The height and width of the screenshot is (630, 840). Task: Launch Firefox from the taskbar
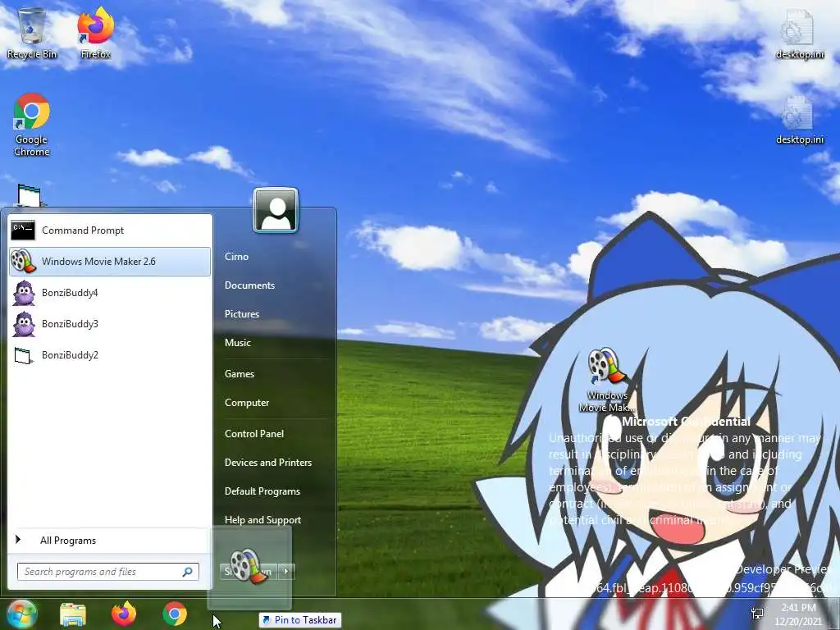tap(124, 614)
